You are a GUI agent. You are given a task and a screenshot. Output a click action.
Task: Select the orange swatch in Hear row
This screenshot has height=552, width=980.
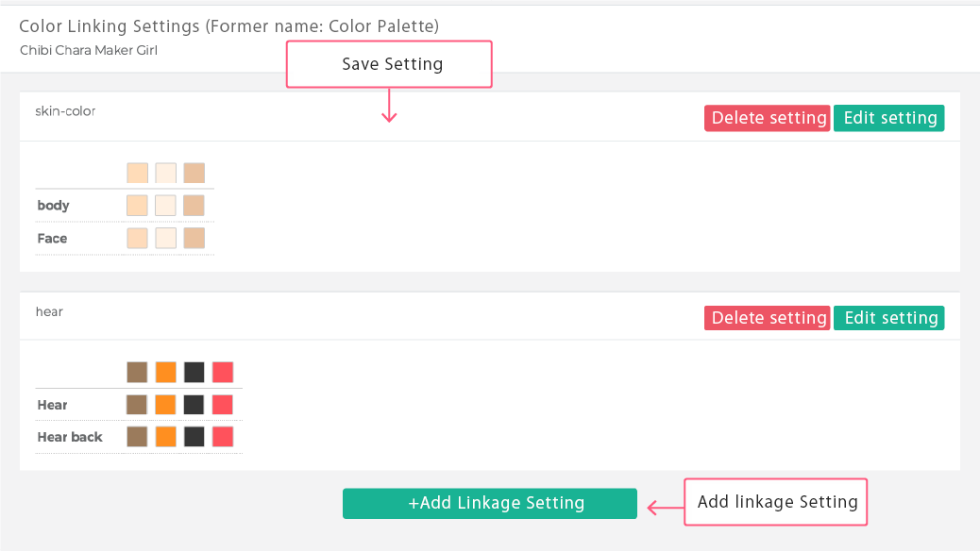click(x=165, y=405)
